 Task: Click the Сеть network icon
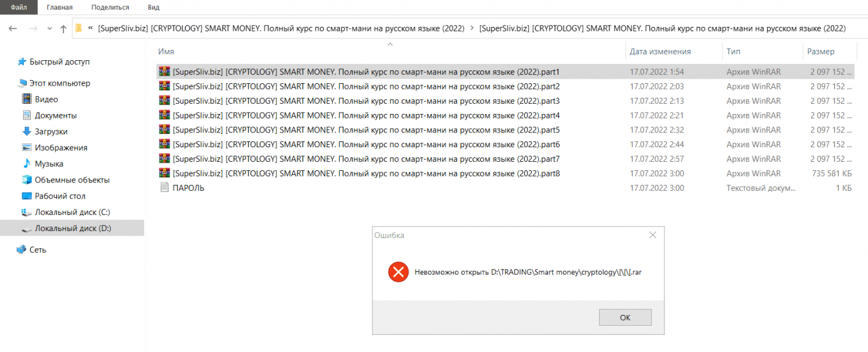click(21, 250)
